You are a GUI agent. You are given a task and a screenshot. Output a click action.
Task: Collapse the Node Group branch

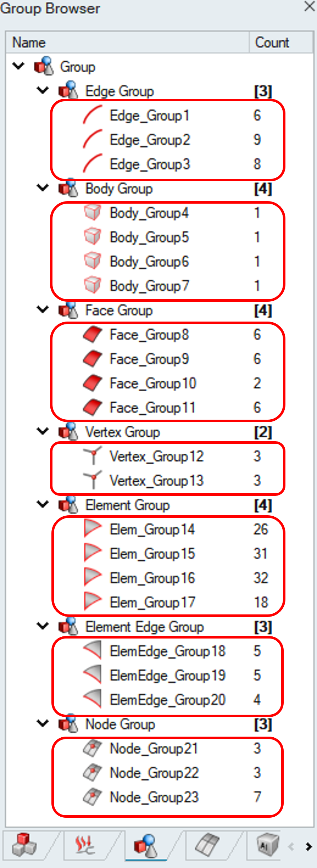coord(43,724)
